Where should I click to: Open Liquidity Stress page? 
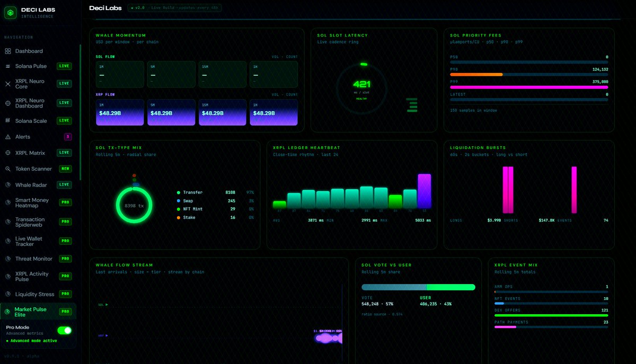click(x=38, y=294)
